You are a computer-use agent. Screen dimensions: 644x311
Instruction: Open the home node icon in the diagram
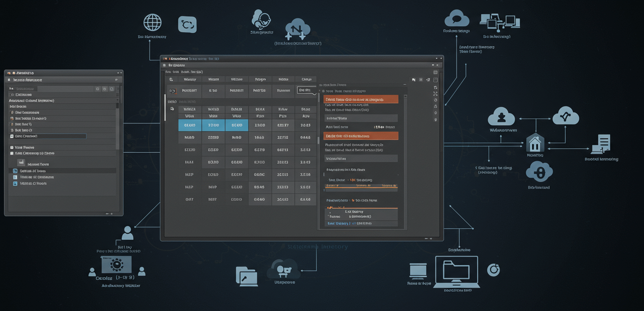tap(535, 143)
